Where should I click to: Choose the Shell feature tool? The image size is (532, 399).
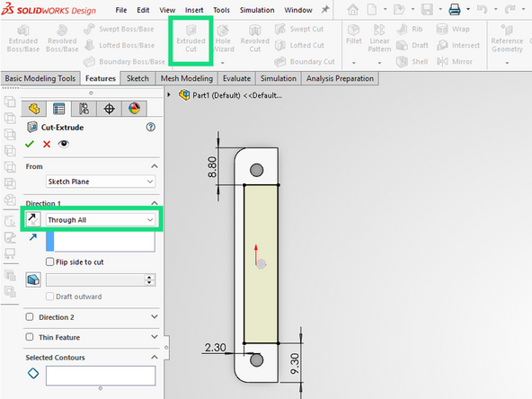point(412,61)
